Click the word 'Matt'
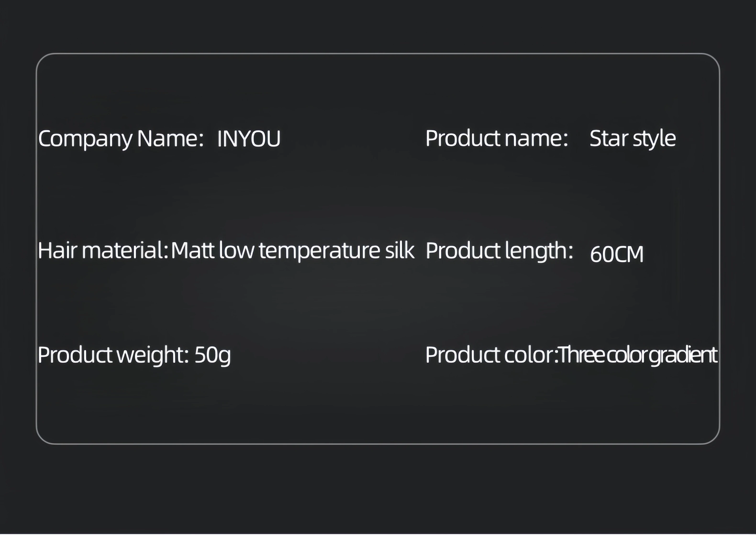Image resolution: width=756 pixels, height=535 pixels. coord(192,250)
